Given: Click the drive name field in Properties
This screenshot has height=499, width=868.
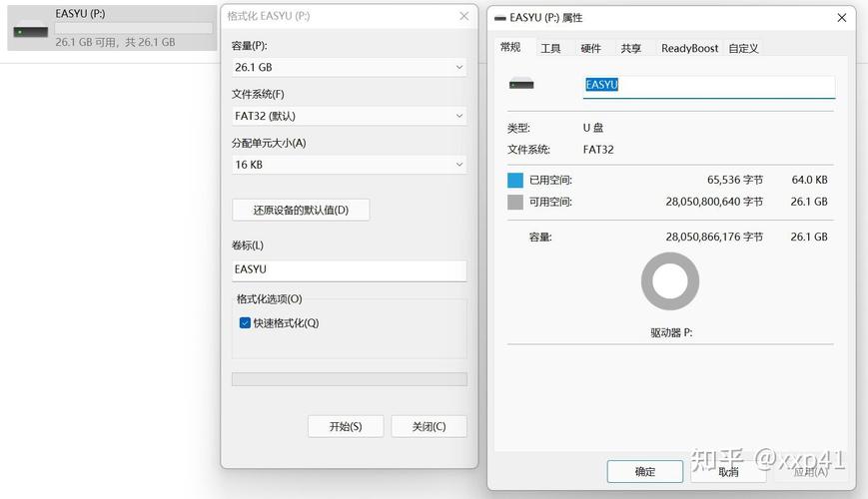Looking at the screenshot, I should coord(709,86).
